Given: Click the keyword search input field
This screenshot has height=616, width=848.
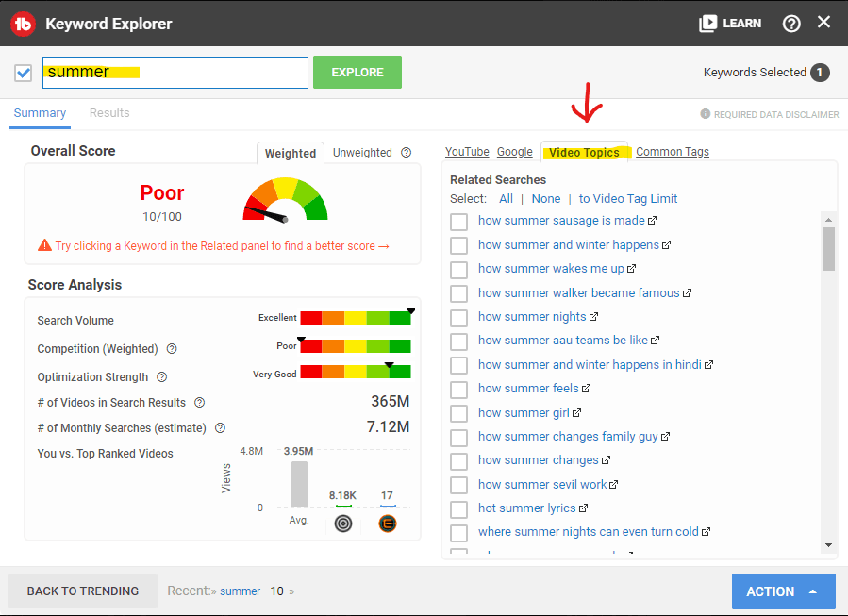Looking at the screenshot, I should coord(175,73).
